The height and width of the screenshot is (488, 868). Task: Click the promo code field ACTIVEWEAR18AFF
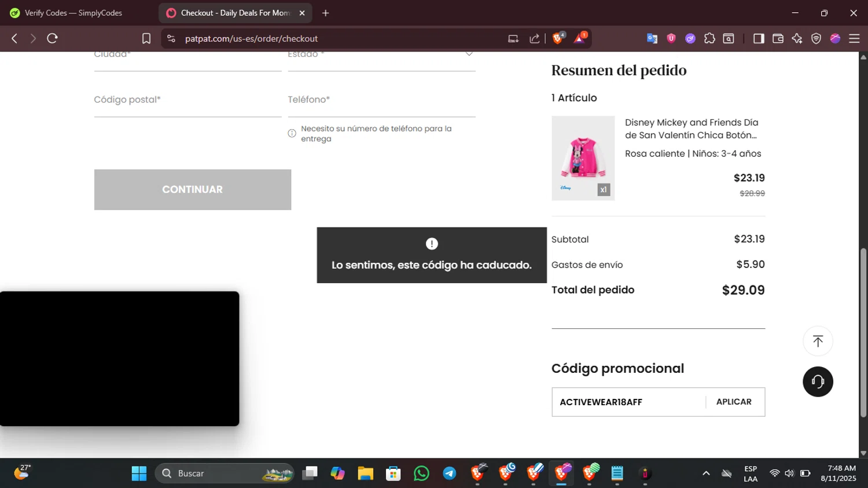point(628,402)
